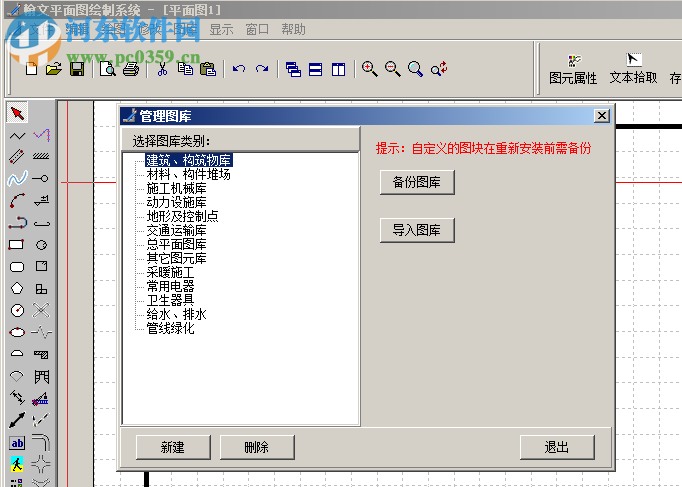
Task: Redo with the right curved arrow
Action: [x=262, y=69]
